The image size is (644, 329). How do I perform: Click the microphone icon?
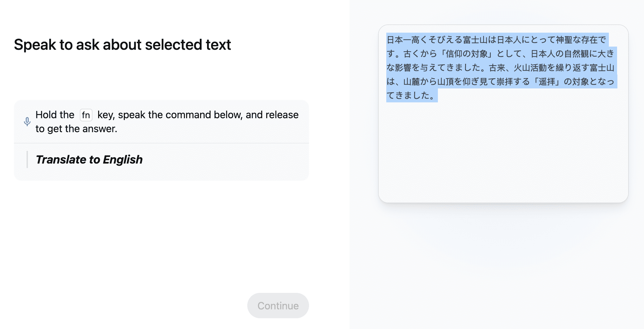coord(27,121)
